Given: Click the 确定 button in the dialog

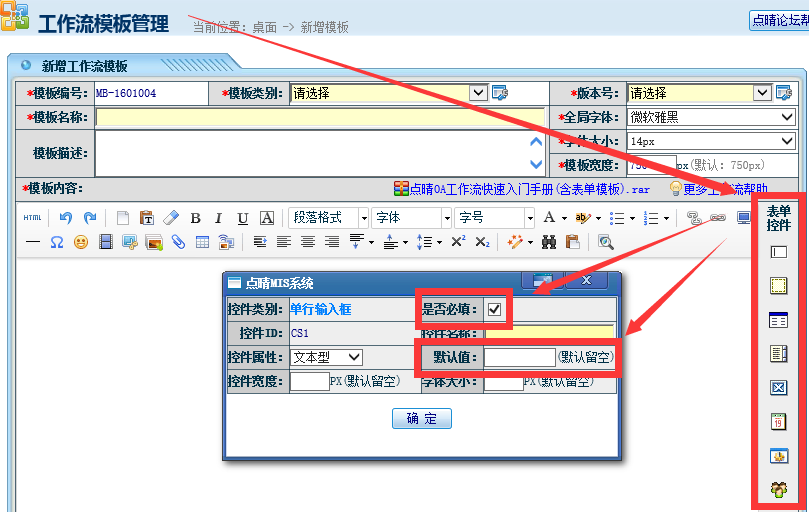Looking at the screenshot, I should click(x=421, y=419).
